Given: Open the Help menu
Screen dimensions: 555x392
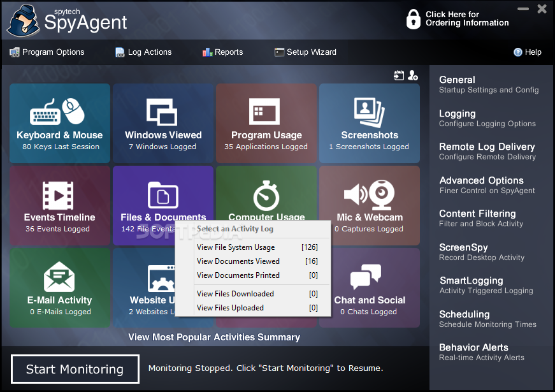Looking at the screenshot, I should click(x=528, y=52).
